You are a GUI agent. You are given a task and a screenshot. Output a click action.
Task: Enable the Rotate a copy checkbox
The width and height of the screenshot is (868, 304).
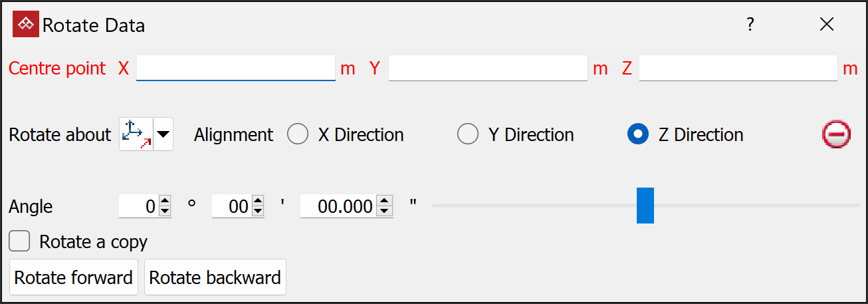point(19,241)
